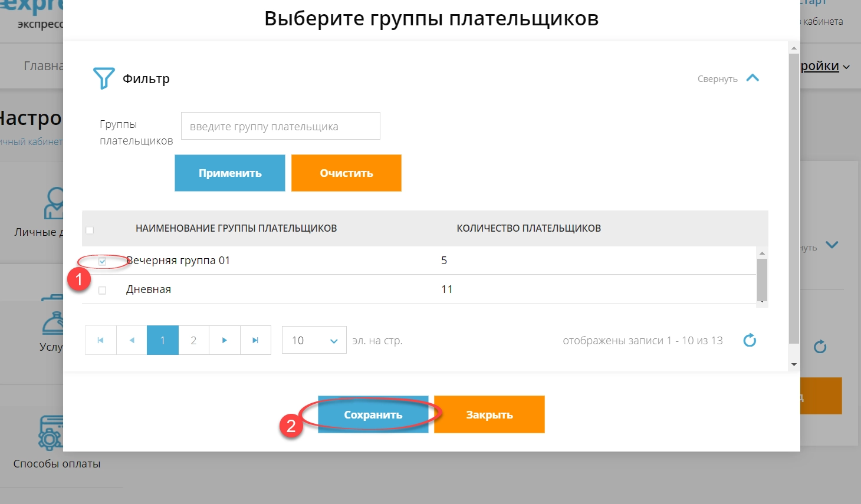Viewport: 861px width, 504px height.
Task: Check the Дневная group checkbox
Action: (103, 290)
